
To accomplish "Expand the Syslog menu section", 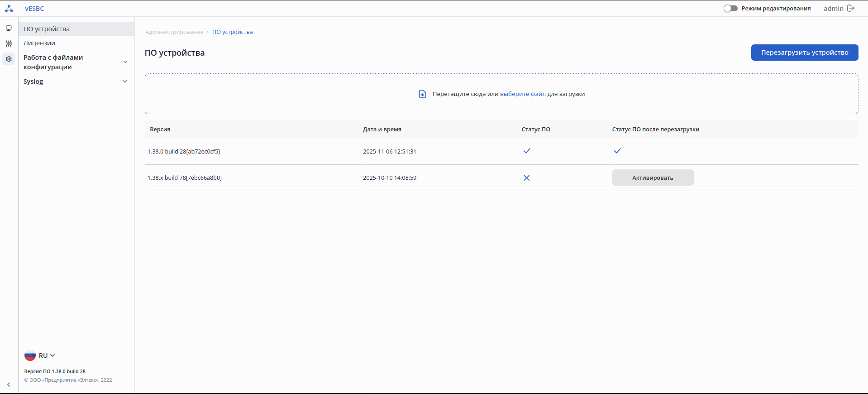I will (x=125, y=82).
